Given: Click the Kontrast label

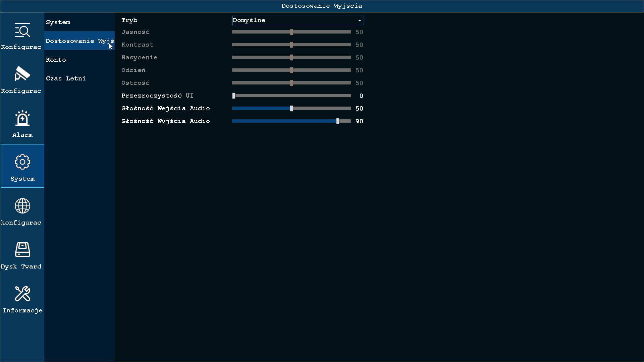Looking at the screenshot, I should pos(138,45).
